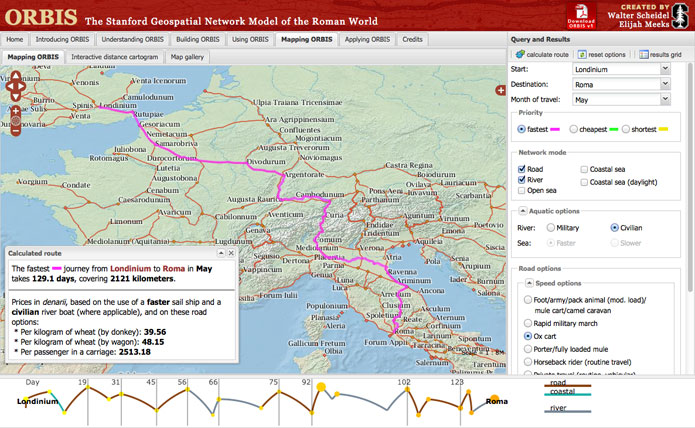Click the results grid icon
Viewport: 695px width, 428px height.
(644, 54)
